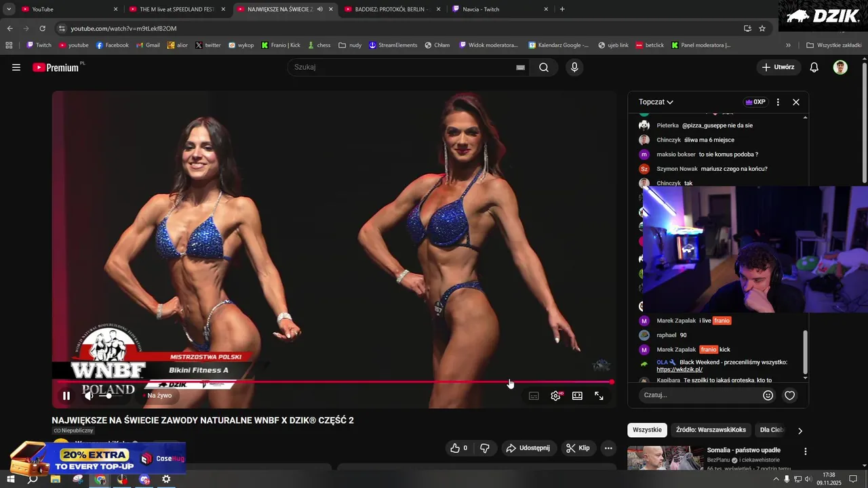The height and width of the screenshot is (488, 868).
Task: Click the address bar URL
Action: (x=123, y=28)
